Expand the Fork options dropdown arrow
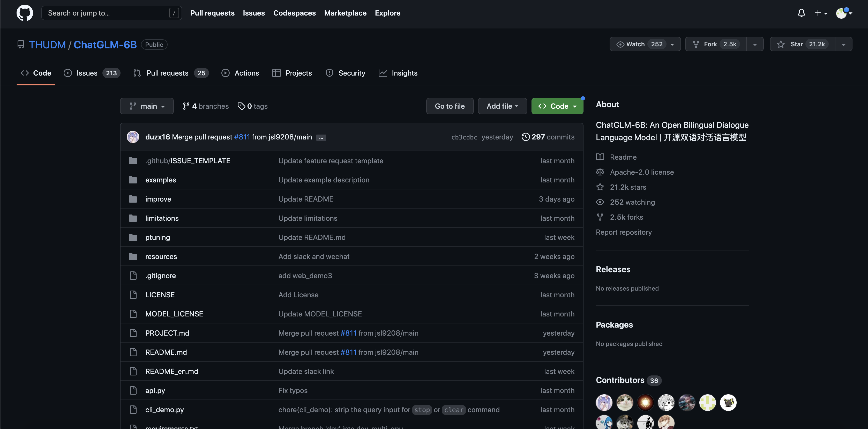The image size is (868, 429). (755, 44)
